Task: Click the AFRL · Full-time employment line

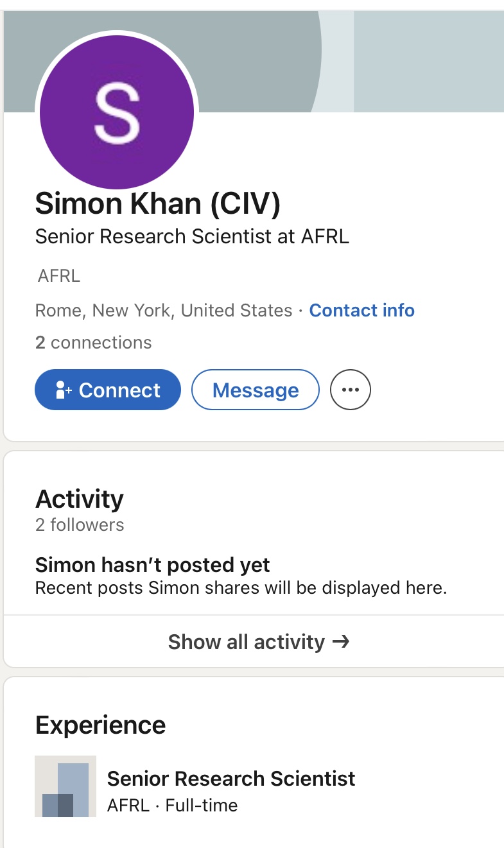Action: pyautogui.click(x=172, y=806)
